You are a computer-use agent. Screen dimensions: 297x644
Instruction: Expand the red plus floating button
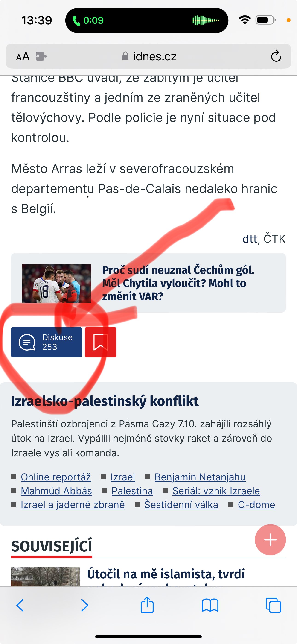pos(270,539)
